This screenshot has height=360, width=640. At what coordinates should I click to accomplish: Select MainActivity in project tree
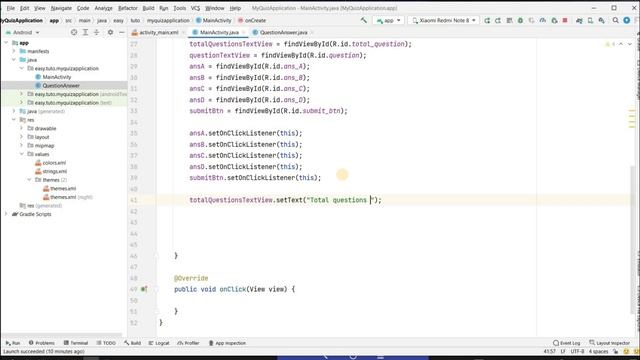click(x=57, y=77)
